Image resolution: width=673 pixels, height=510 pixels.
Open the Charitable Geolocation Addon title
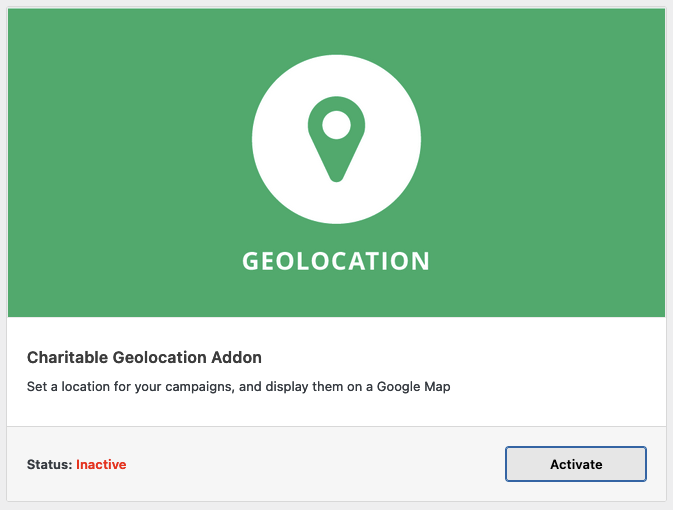[x=144, y=358]
